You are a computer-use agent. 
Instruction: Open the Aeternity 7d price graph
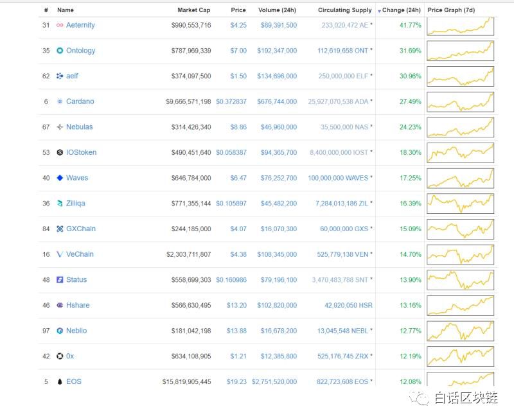click(460, 26)
